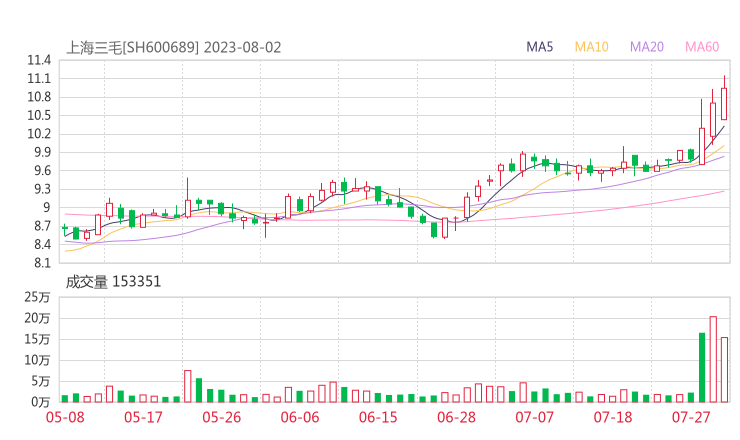The height and width of the screenshot is (440, 740).
Task: Click the 20万 volume axis label
Action: [37, 318]
